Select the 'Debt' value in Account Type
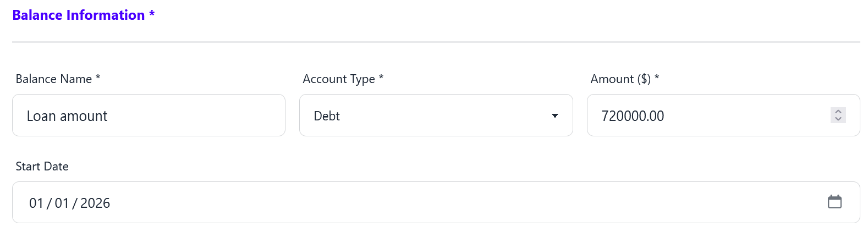 [327, 116]
